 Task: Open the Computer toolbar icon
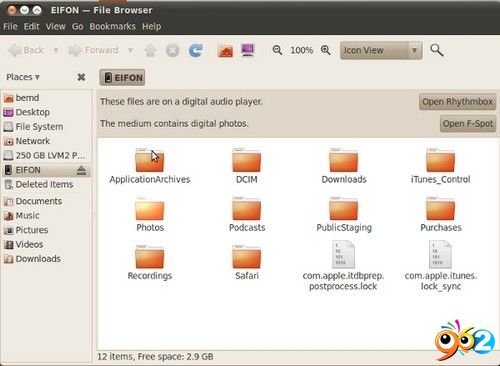248,50
